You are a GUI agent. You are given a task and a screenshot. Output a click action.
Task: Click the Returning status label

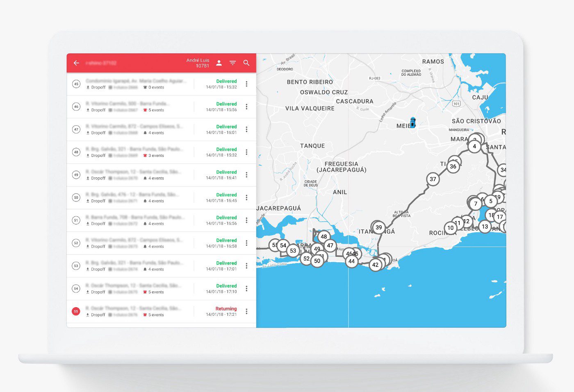pyautogui.click(x=226, y=308)
